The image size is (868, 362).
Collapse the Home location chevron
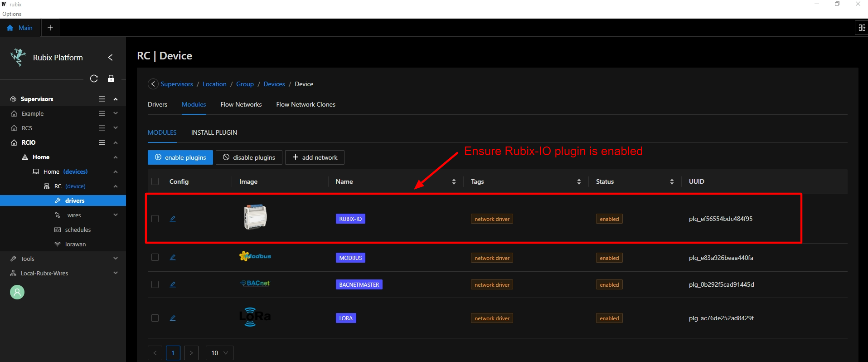(116, 157)
